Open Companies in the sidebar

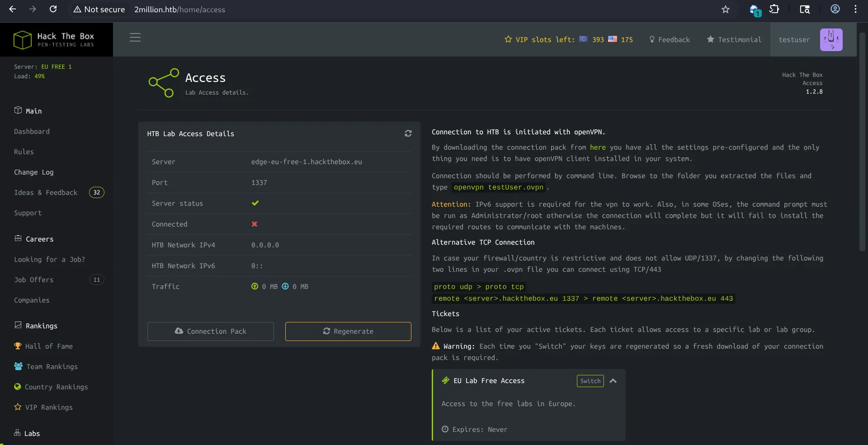(32, 300)
